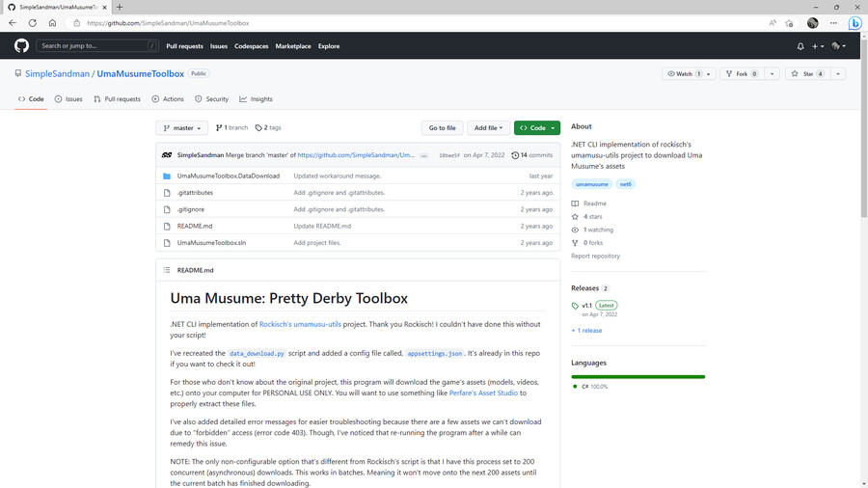Click the net6 topic tag
This screenshot has height=488, width=868.
pos(626,184)
